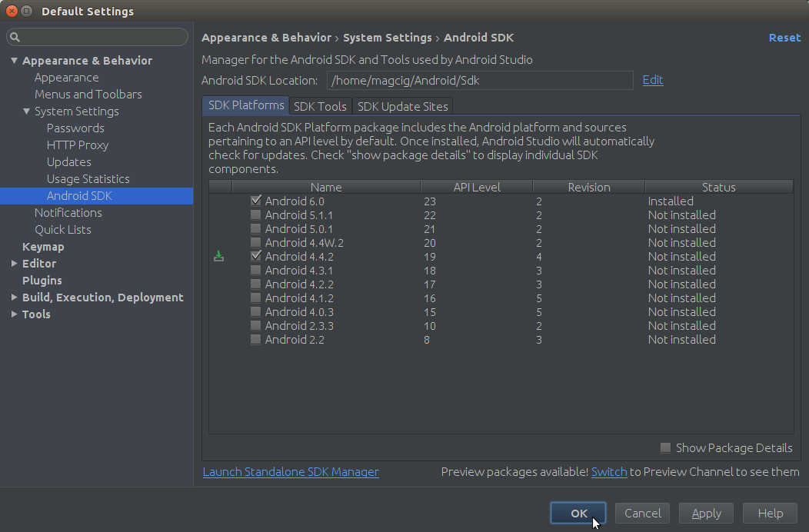Uncheck the Android 4.4.2 platform checkbox

tap(255, 257)
